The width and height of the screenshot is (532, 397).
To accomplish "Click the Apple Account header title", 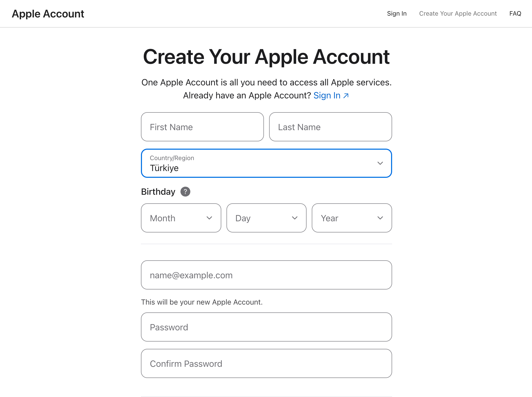I will click(48, 14).
